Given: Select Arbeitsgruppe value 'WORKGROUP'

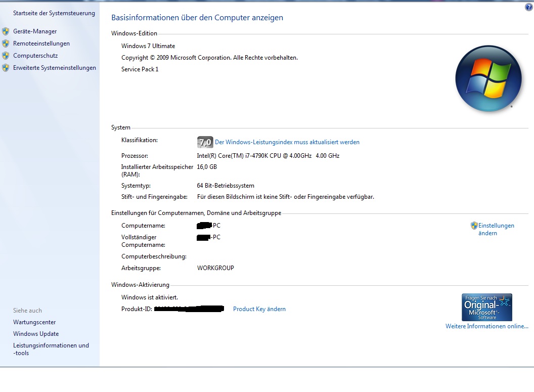Looking at the screenshot, I should 215,268.
